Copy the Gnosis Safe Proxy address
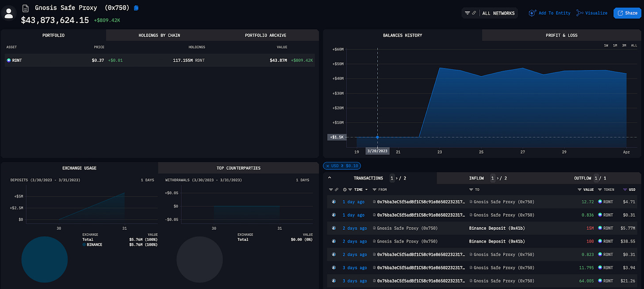Viewport: 644px width, 289px height. click(x=136, y=8)
